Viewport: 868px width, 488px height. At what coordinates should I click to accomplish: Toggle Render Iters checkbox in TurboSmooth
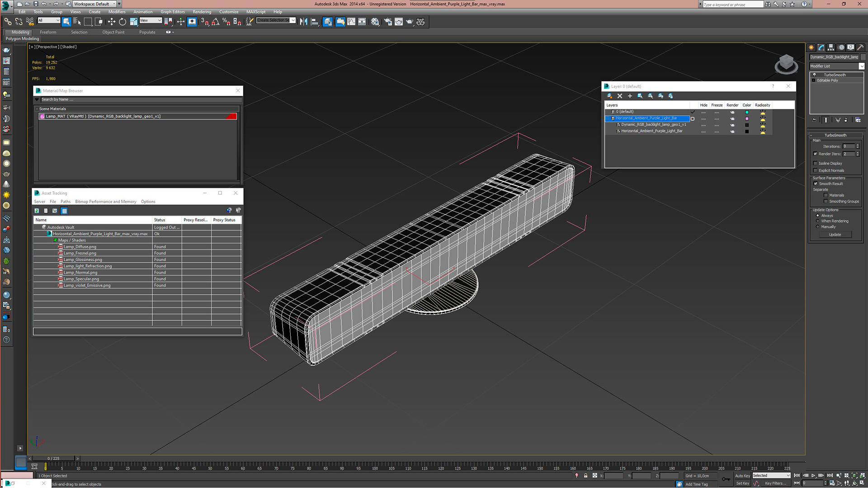pyautogui.click(x=816, y=154)
